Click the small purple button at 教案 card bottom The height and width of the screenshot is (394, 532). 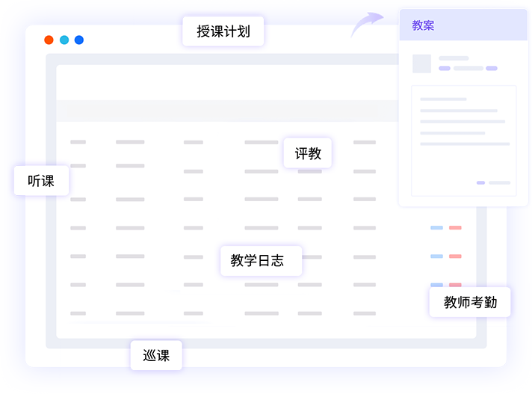pos(480,182)
